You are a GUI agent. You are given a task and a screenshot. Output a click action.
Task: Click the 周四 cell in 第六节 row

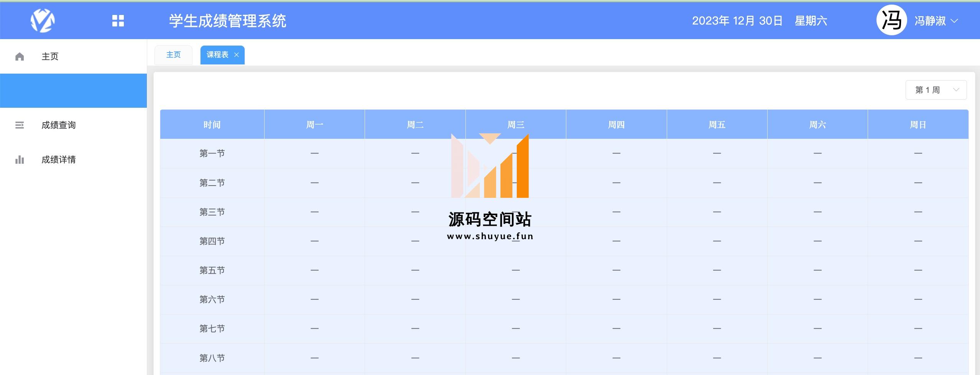[616, 299]
